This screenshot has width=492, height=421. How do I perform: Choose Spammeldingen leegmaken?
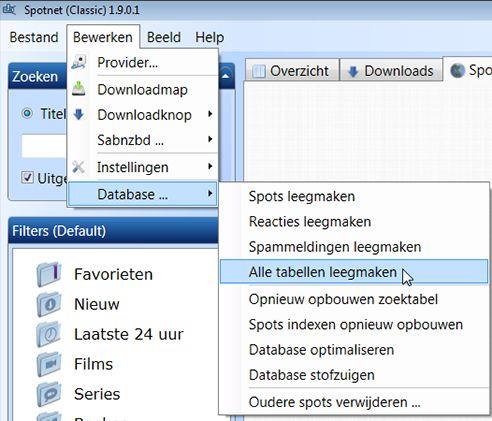click(354, 247)
